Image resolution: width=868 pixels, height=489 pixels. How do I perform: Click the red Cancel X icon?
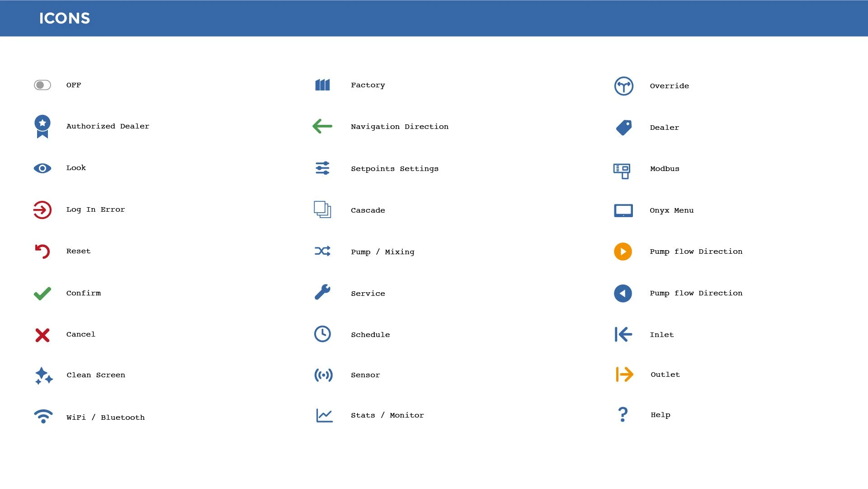pyautogui.click(x=42, y=335)
